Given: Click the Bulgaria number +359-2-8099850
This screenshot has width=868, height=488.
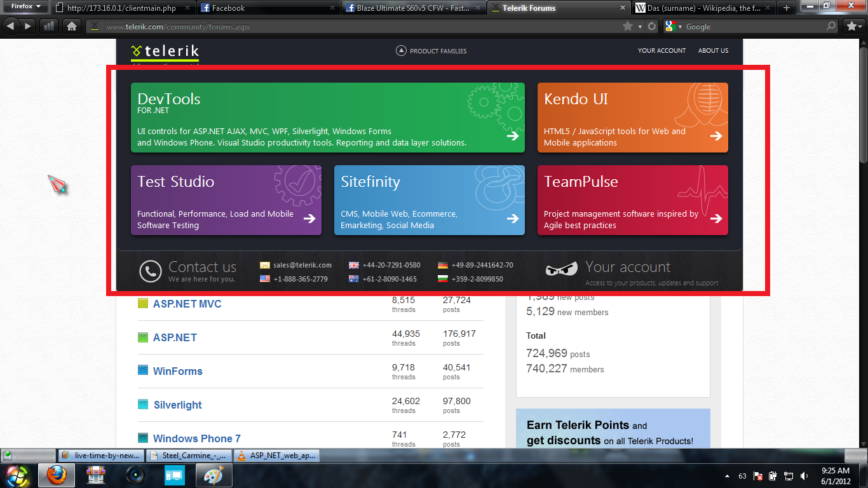Looking at the screenshot, I should click(477, 279).
